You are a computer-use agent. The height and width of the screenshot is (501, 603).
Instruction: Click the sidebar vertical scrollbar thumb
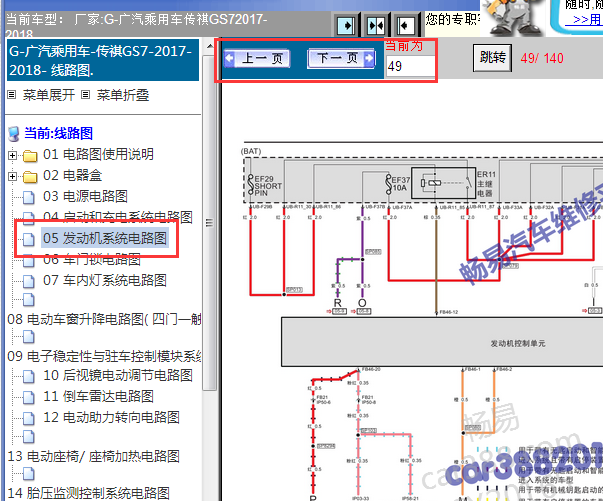(x=210, y=223)
